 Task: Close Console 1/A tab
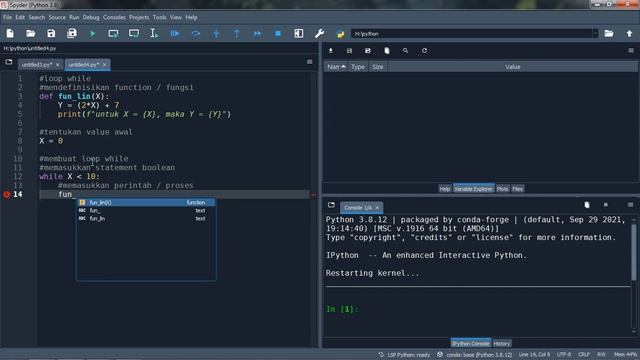coord(377,208)
